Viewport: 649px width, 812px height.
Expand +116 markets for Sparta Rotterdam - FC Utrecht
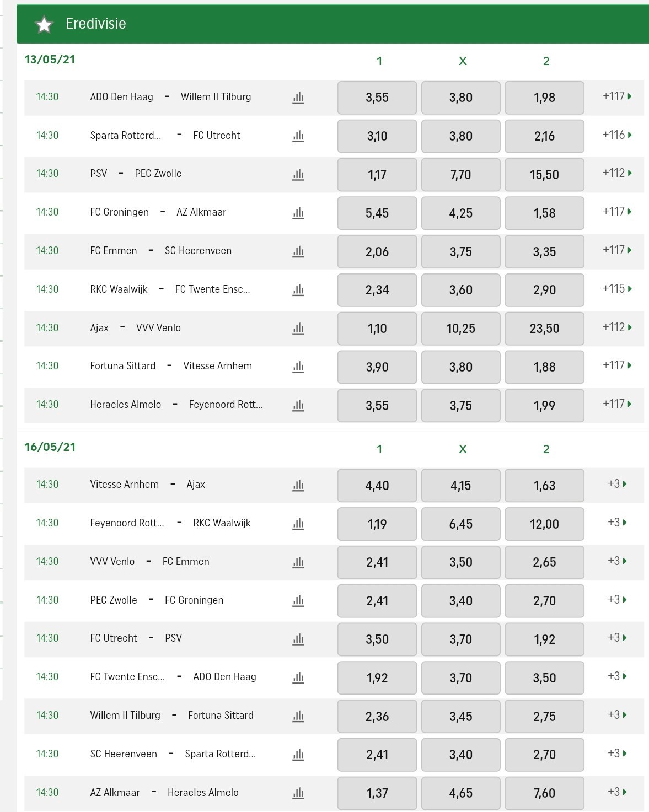coord(616,135)
